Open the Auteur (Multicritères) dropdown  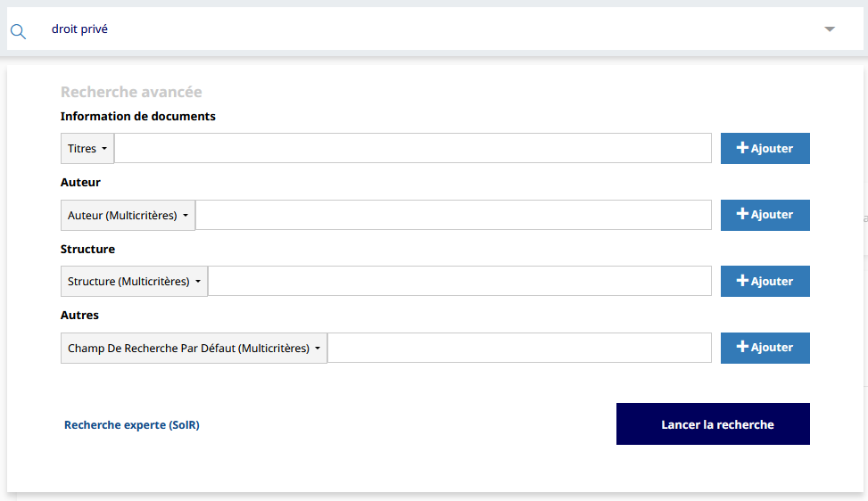(x=128, y=215)
